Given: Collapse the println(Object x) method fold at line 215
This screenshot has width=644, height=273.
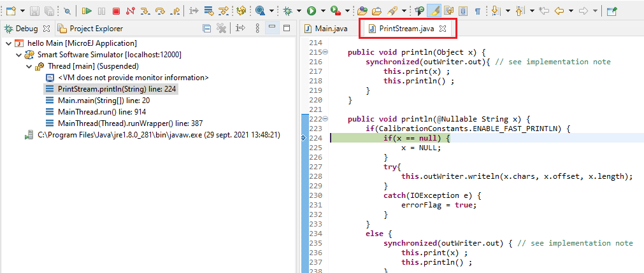Looking at the screenshot, I should click(x=326, y=52).
